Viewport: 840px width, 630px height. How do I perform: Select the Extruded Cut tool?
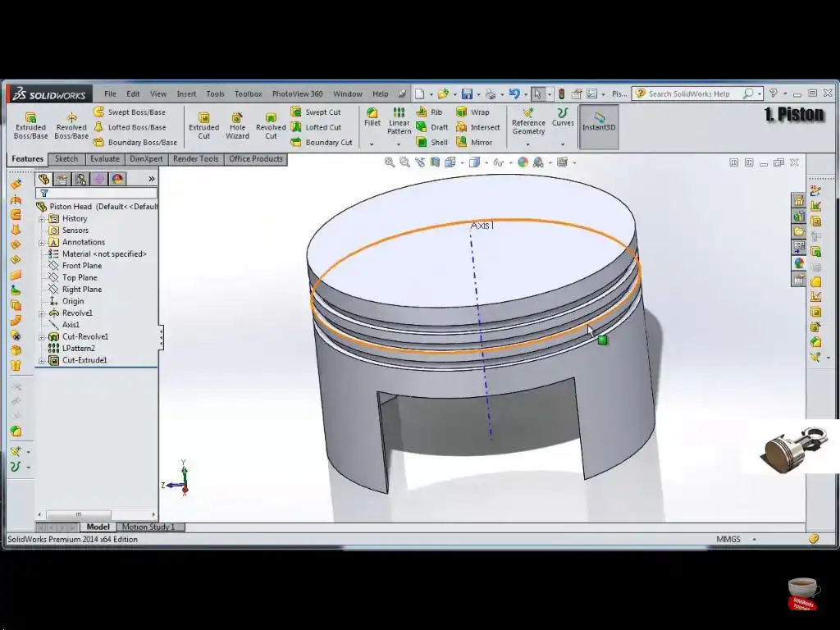coord(204,126)
